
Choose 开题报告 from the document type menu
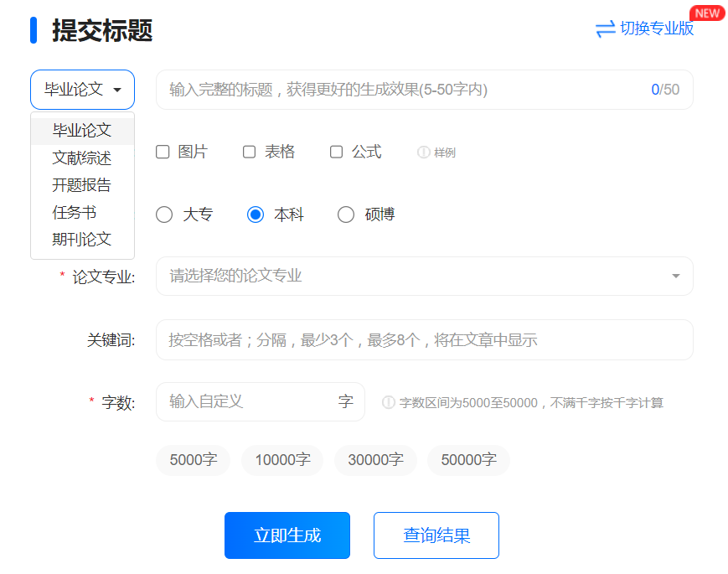point(81,184)
